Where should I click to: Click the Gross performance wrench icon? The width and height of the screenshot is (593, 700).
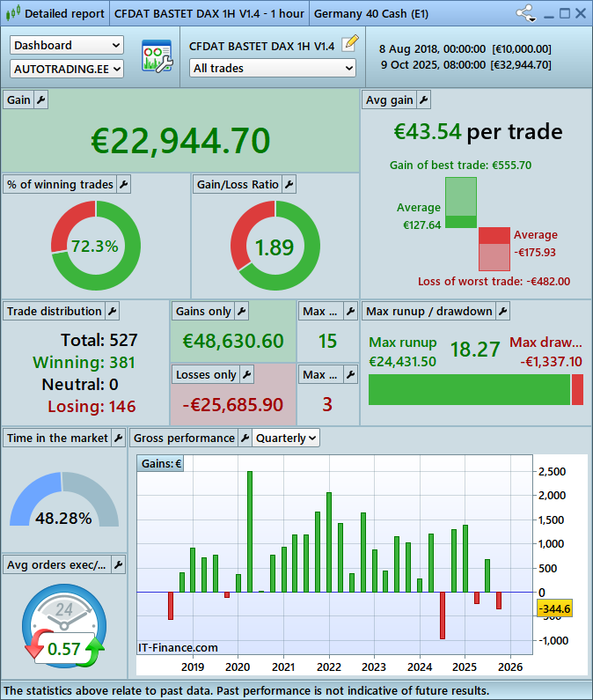point(244,438)
